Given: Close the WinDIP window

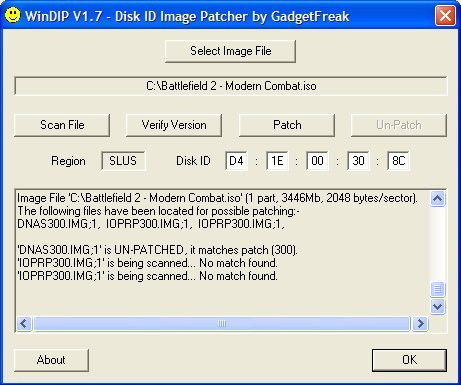Looking at the screenshot, I should (x=445, y=15).
